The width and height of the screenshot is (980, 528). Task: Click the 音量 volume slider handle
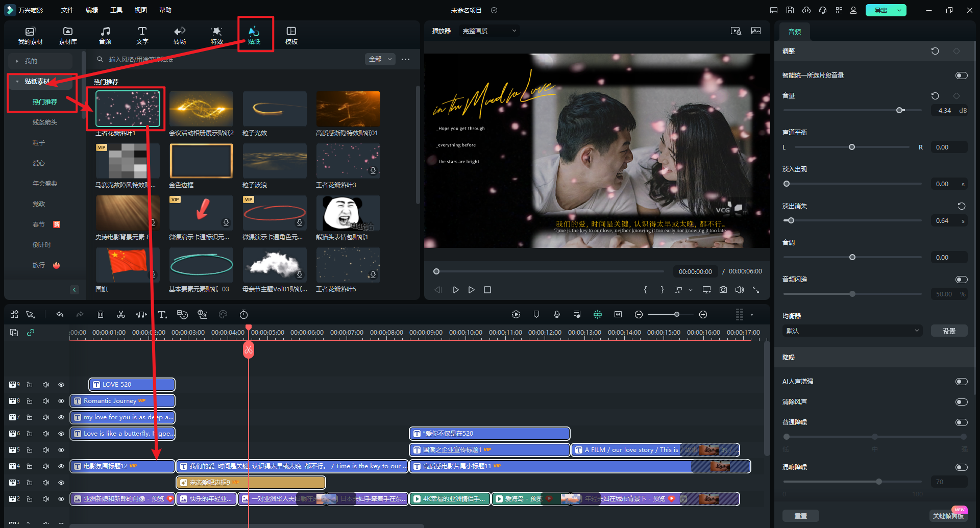click(x=900, y=110)
